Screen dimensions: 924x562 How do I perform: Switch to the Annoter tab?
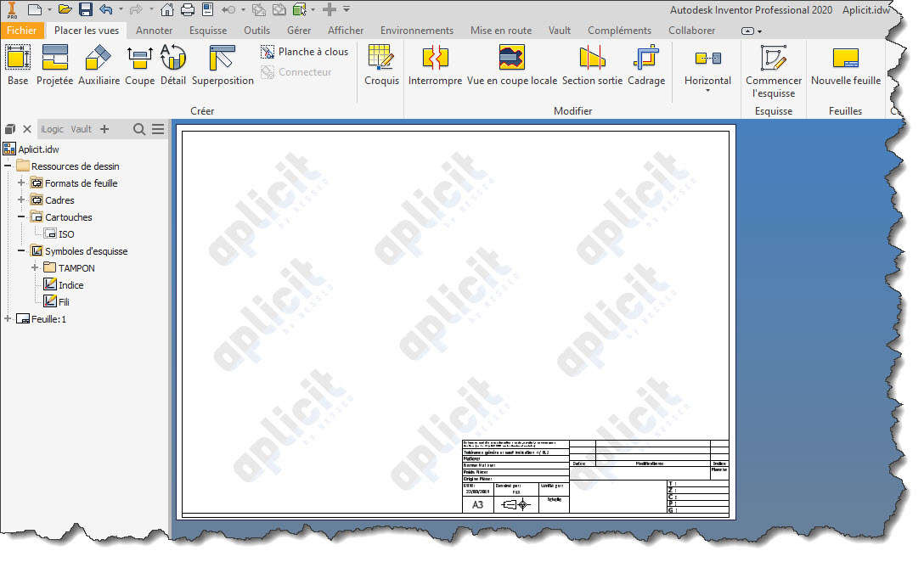tap(154, 30)
